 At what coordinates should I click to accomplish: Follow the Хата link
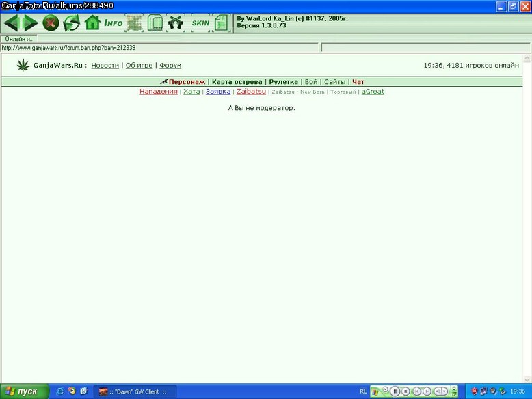tap(191, 91)
